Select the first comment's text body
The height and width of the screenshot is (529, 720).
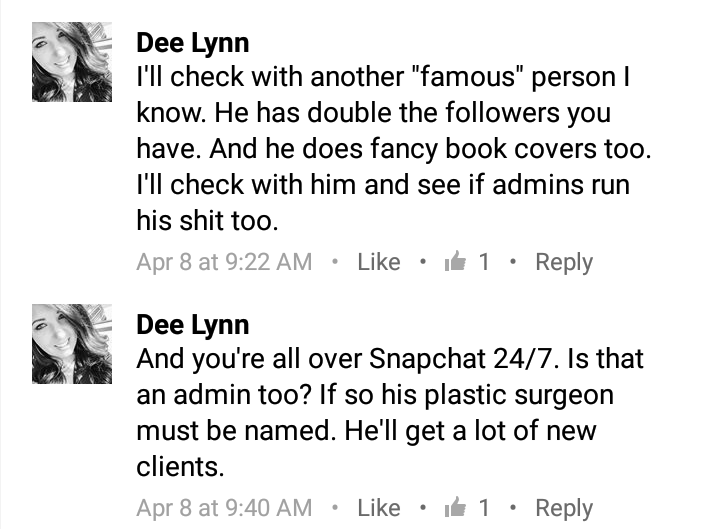(394, 149)
